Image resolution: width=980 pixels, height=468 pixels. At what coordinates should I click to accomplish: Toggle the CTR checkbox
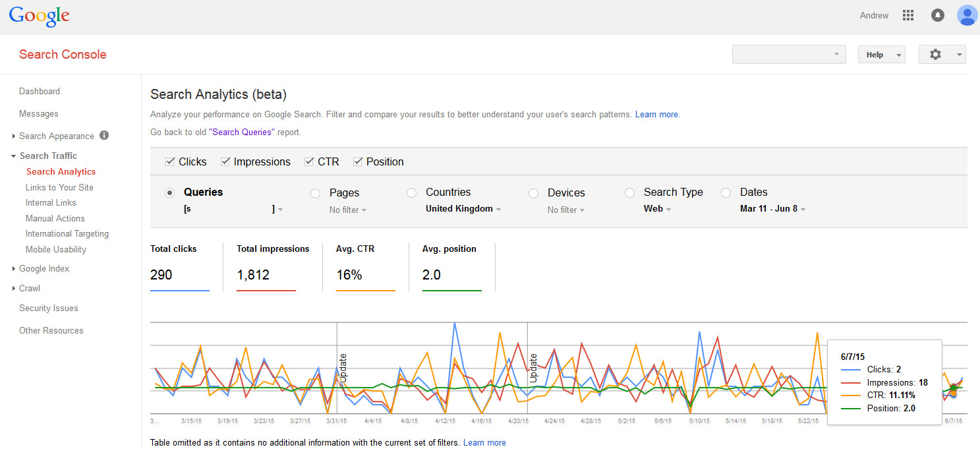(x=309, y=161)
